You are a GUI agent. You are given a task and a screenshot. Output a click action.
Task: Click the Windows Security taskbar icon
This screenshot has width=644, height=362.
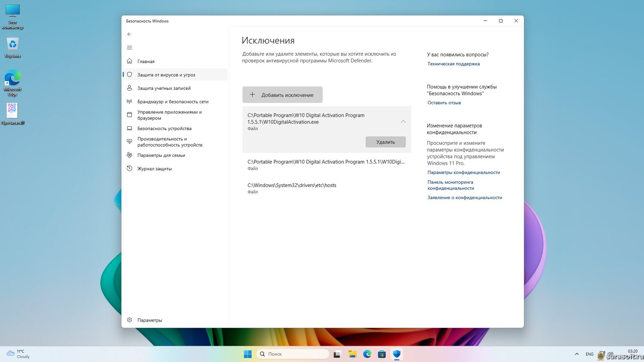[397, 354]
